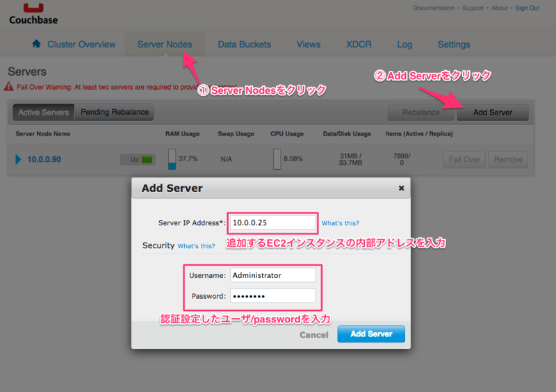This screenshot has height=392, width=556.
Task: Click the N/A swap usage value
Action: point(227,159)
